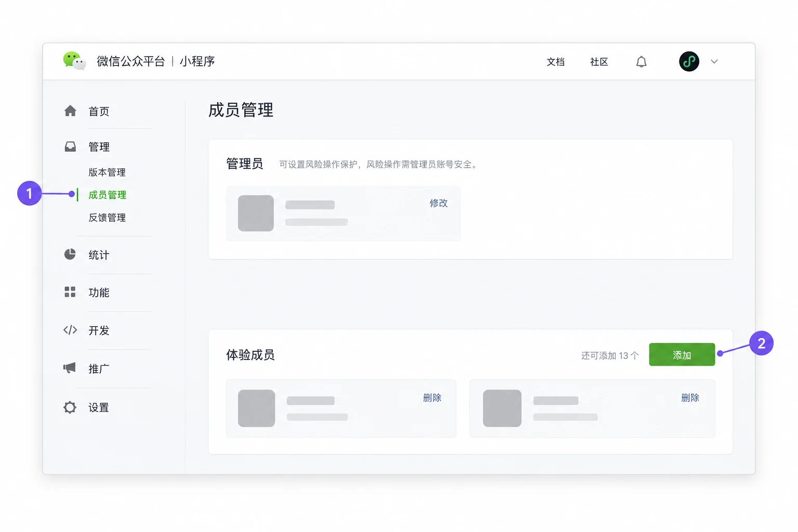Open 推广 in the sidebar
The width and height of the screenshot is (798, 532).
coord(99,369)
